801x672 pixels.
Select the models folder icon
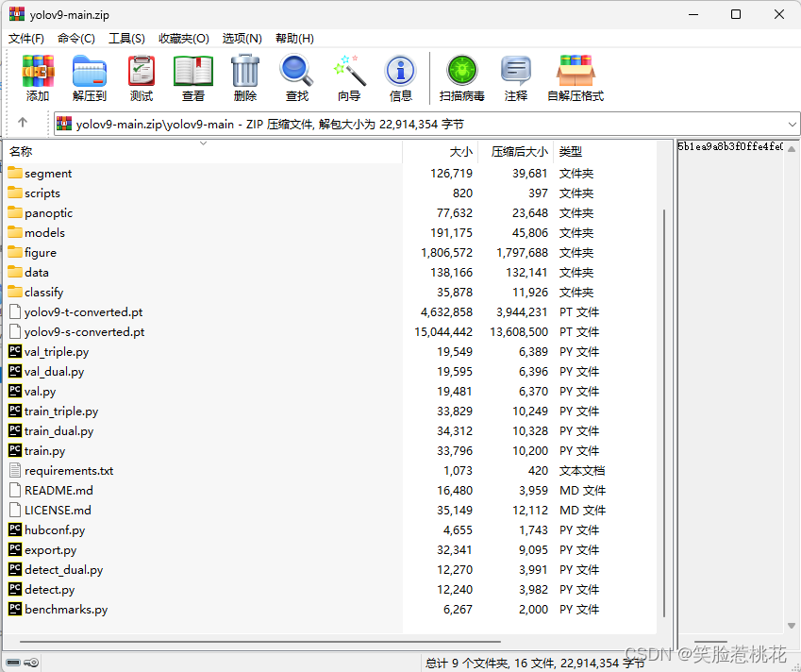point(15,232)
